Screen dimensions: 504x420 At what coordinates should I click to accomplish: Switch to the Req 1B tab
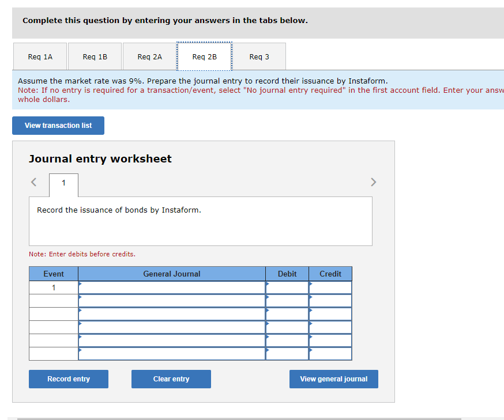(95, 56)
